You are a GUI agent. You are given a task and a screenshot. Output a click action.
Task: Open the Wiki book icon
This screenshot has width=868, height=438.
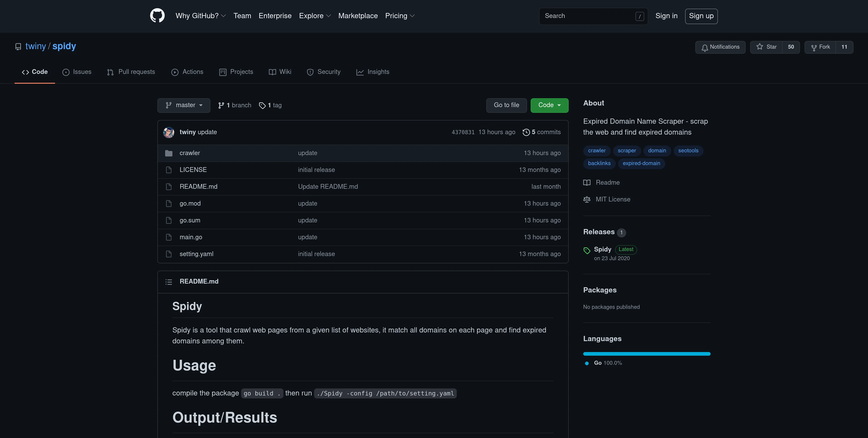click(x=273, y=72)
